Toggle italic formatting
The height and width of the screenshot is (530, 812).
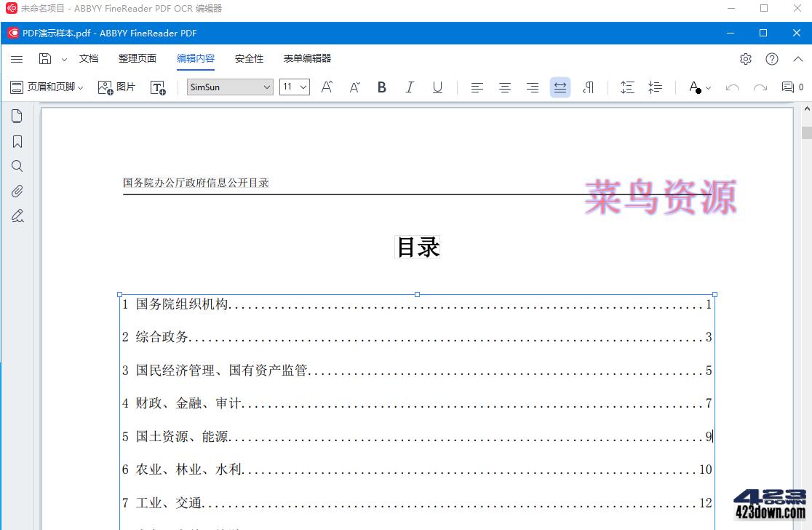point(410,87)
